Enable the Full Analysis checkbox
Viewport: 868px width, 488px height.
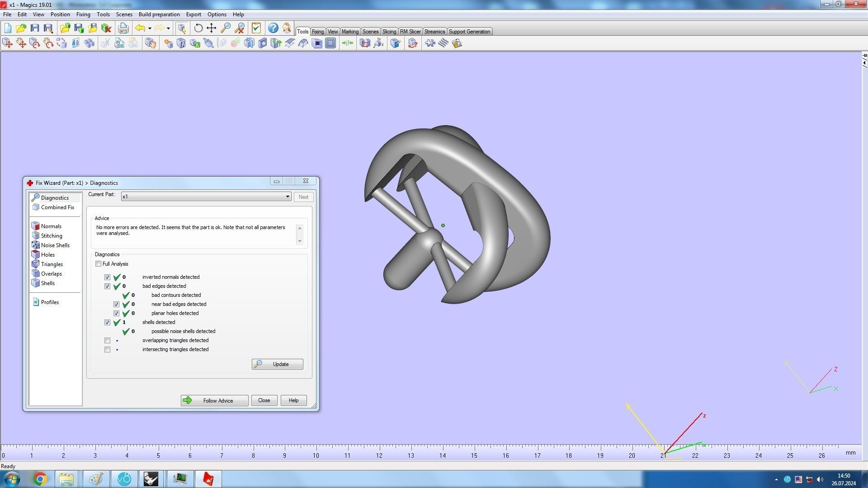click(98, 264)
